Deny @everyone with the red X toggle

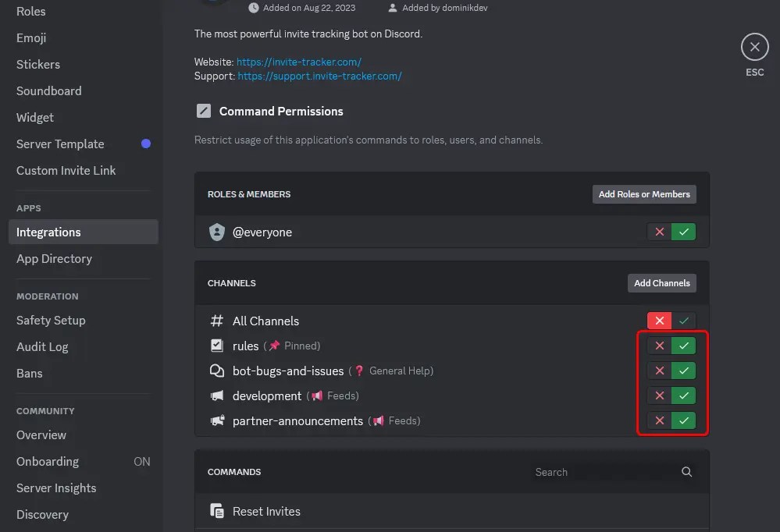[658, 232]
